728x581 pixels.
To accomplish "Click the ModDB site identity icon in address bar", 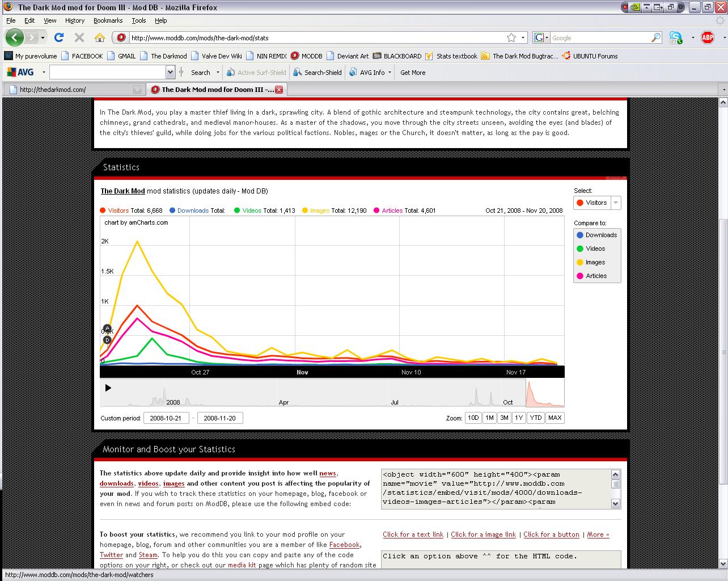I will pos(120,37).
